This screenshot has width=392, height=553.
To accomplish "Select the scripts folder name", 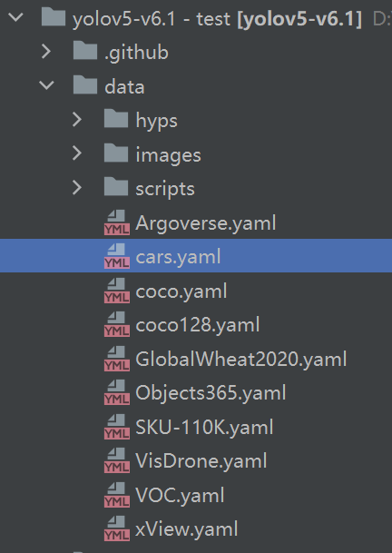I will pyautogui.click(x=165, y=189).
